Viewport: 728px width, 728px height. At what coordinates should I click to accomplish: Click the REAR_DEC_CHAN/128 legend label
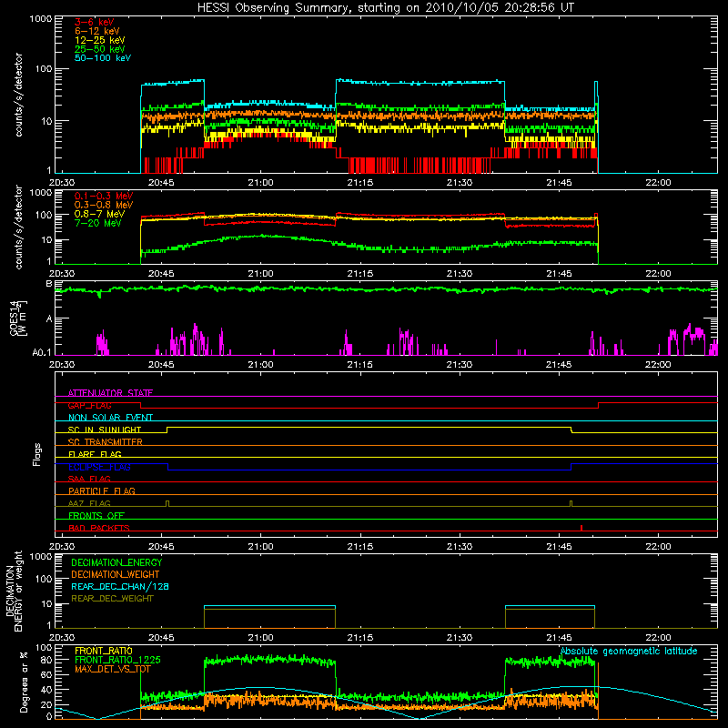[x=120, y=586]
